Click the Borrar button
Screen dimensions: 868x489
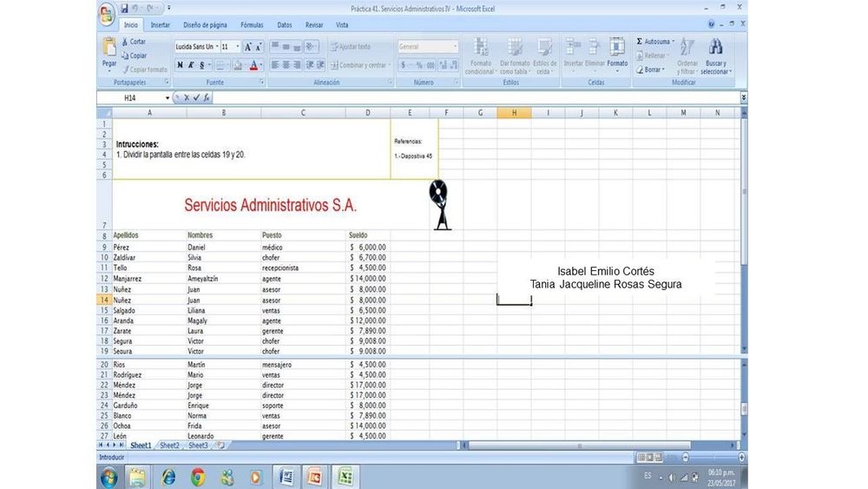(x=653, y=69)
